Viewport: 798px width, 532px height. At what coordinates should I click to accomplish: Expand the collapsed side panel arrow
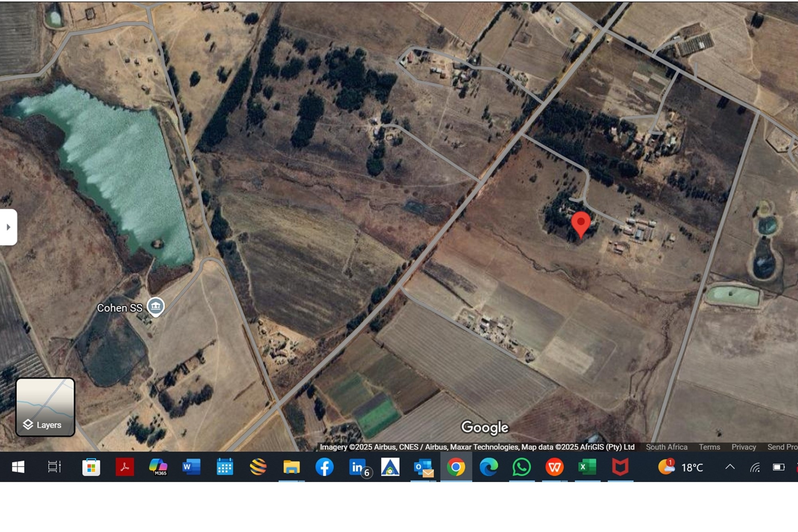[8, 227]
